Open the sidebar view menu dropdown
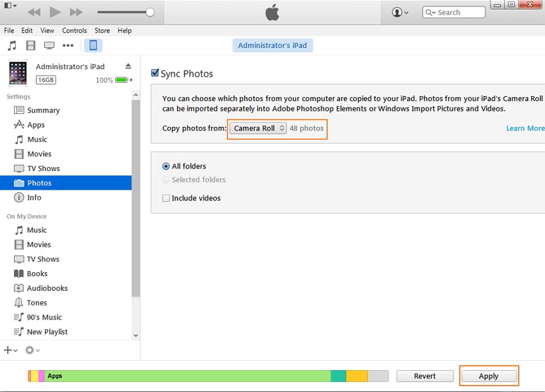545x392 pixels. point(10,6)
